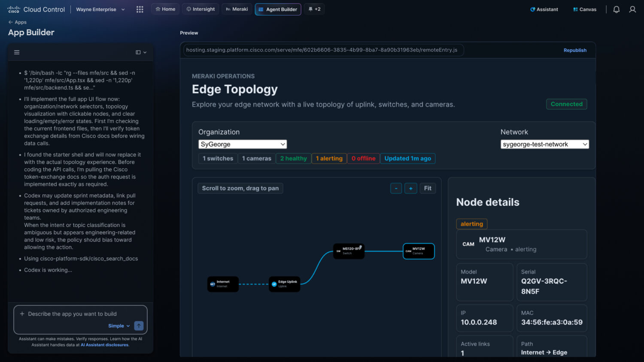Viewport: 644px width, 362px height.
Task: Click the '1 switches' chip
Action: coord(218,159)
